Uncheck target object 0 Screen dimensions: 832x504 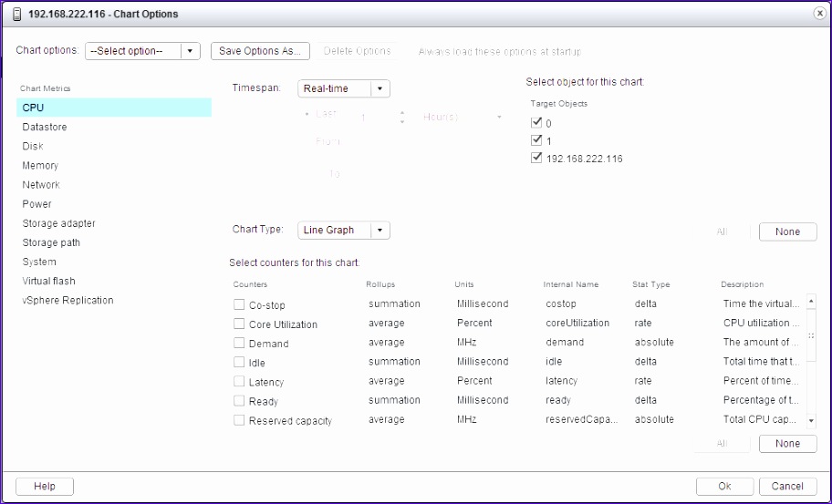point(536,123)
